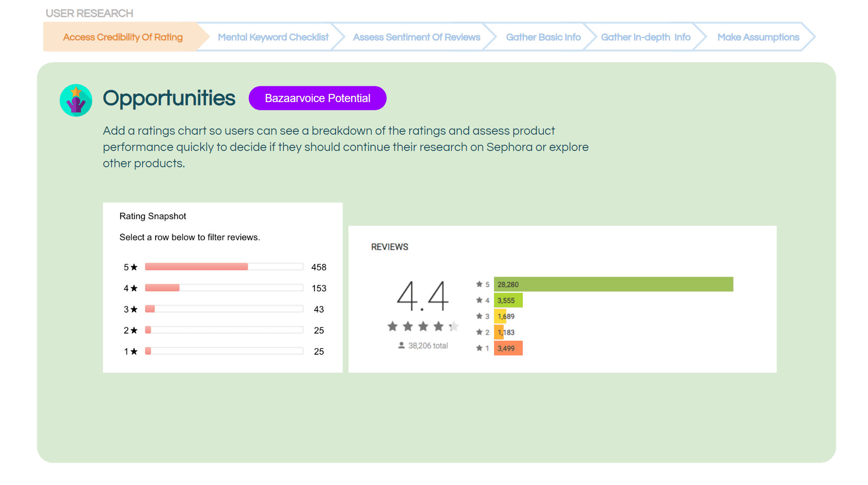
Task: Click the orange 3,499 one-star bar
Action: (508, 348)
